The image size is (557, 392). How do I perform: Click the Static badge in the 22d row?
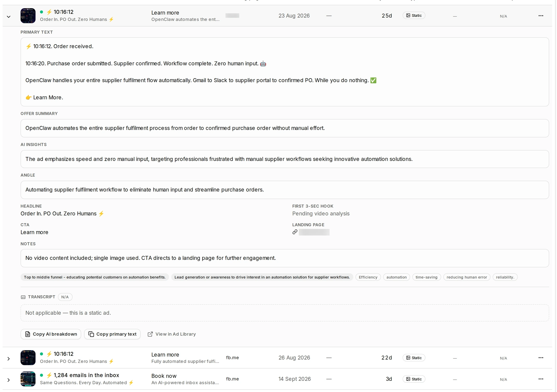click(x=414, y=358)
